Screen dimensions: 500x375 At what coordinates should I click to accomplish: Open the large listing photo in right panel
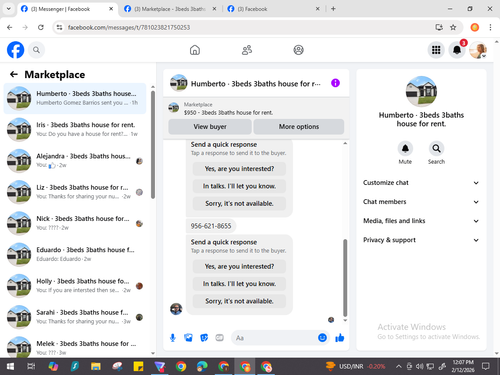click(x=421, y=91)
